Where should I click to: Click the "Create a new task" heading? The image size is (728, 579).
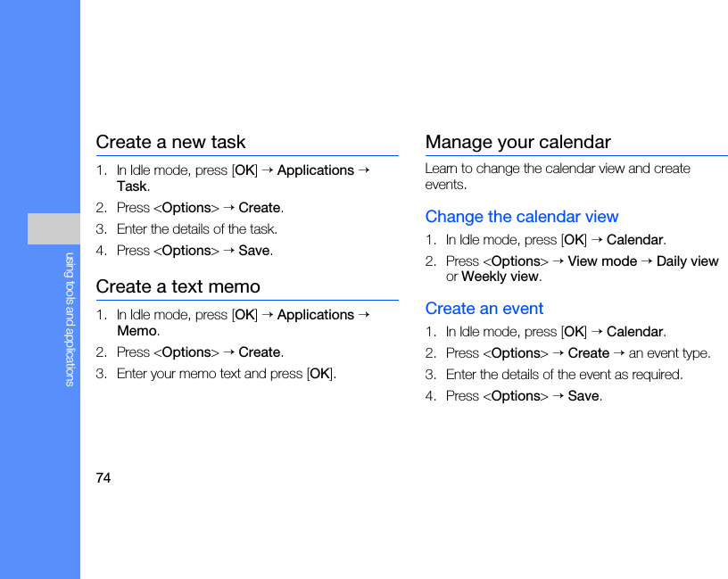[x=170, y=142]
